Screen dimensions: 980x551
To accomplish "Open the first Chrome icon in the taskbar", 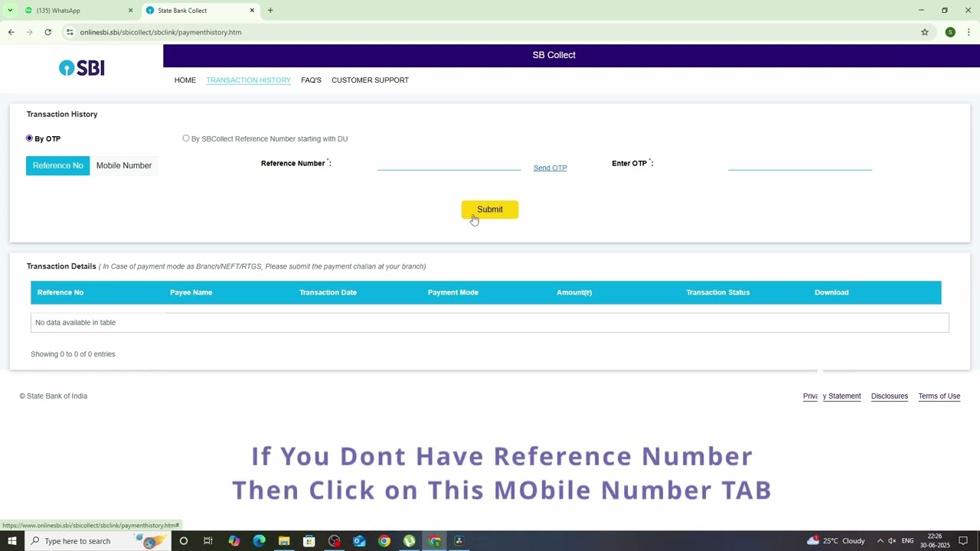I will click(384, 541).
